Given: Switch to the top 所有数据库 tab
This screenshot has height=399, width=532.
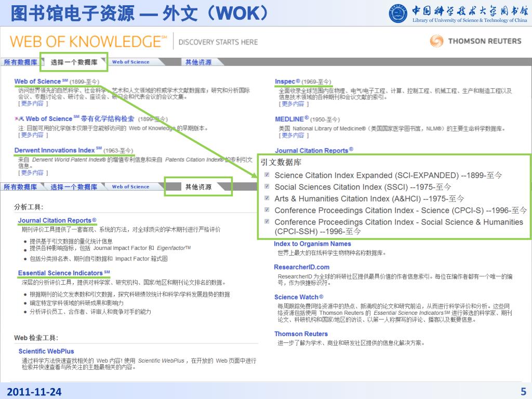Looking at the screenshot, I should click(20, 62).
